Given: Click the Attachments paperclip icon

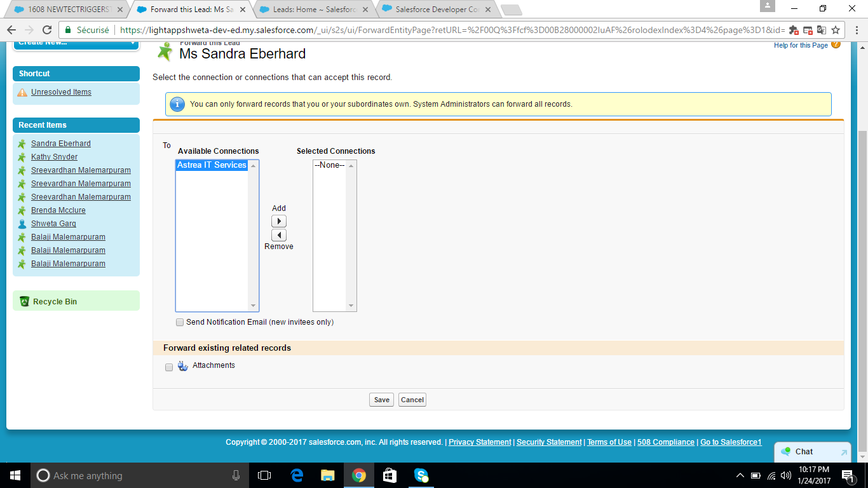Looking at the screenshot, I should [x=183, y=366].
